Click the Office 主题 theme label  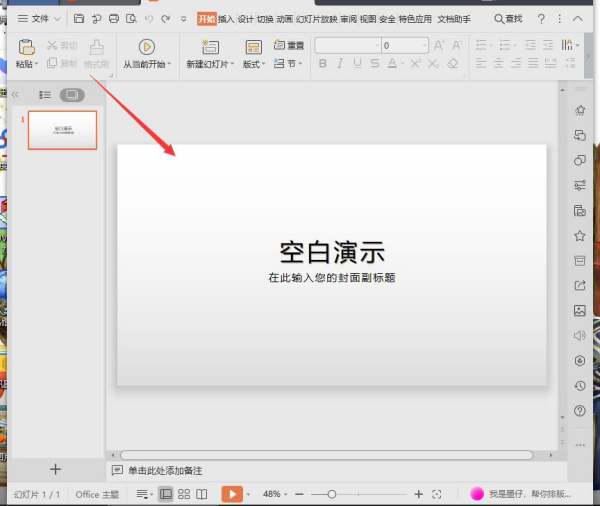[97, 495]
